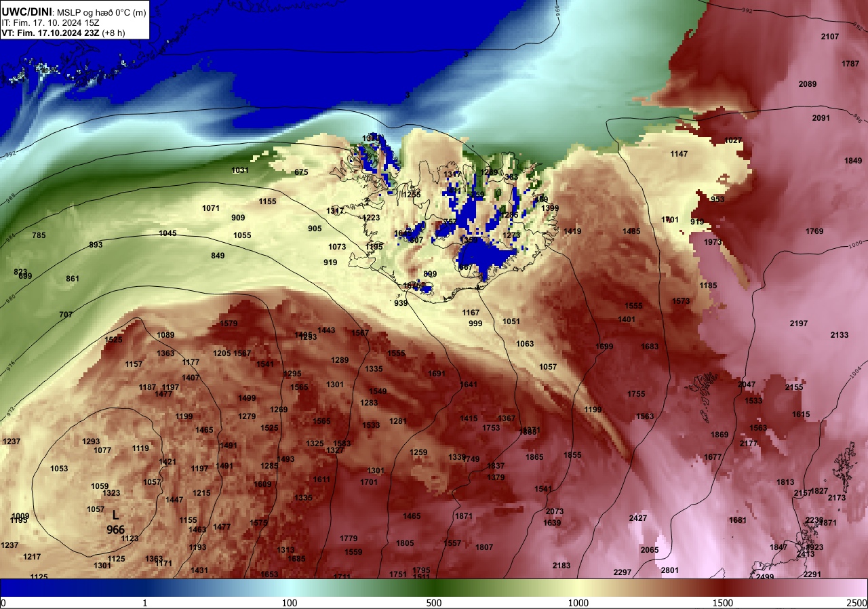Viewport: 868px width, 609px height.
Task: Click the 1573 height value
Action: pos(681,301)
